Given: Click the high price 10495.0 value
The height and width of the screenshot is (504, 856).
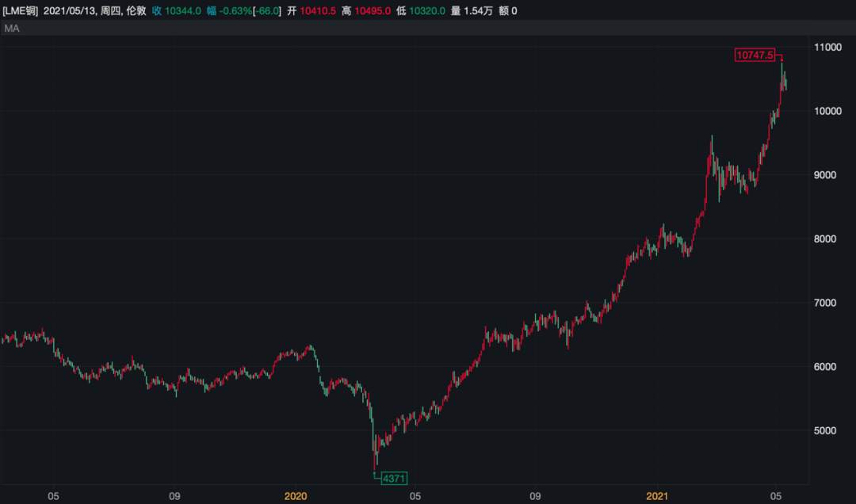Looking at the screenshot, I should (x=373, y=11).
